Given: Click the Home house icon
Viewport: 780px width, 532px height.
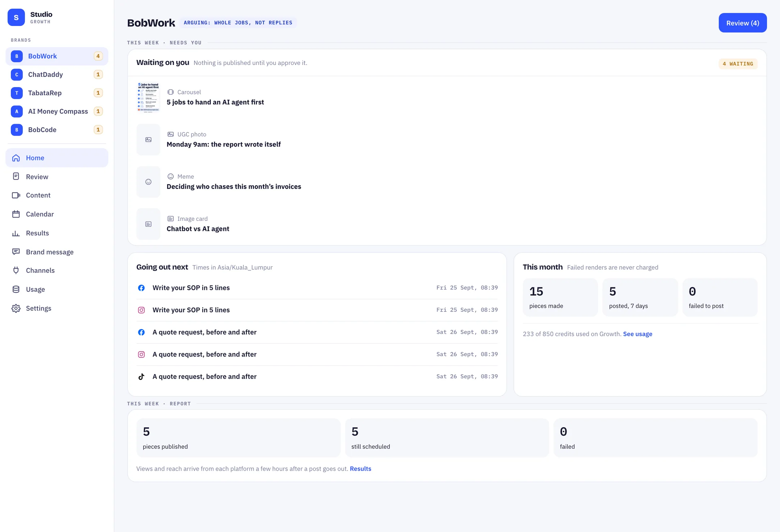Looking at the screenshot, I should (16, 158).
